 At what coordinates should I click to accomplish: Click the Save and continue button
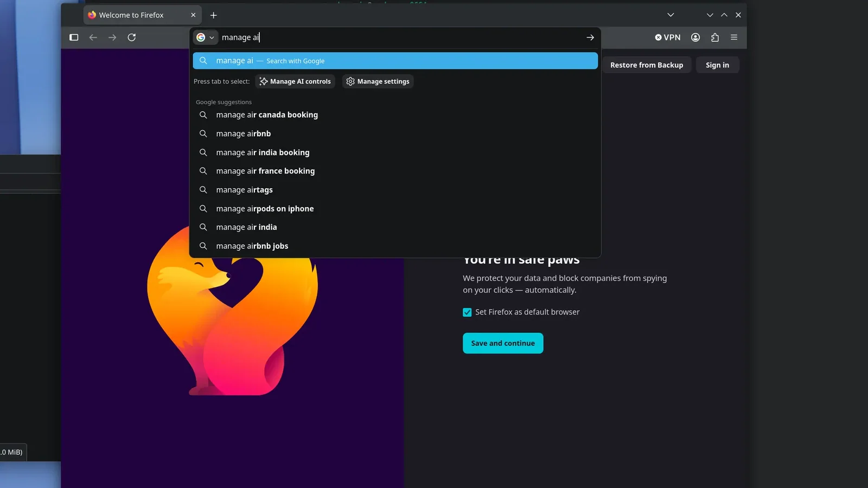(503, 343)
